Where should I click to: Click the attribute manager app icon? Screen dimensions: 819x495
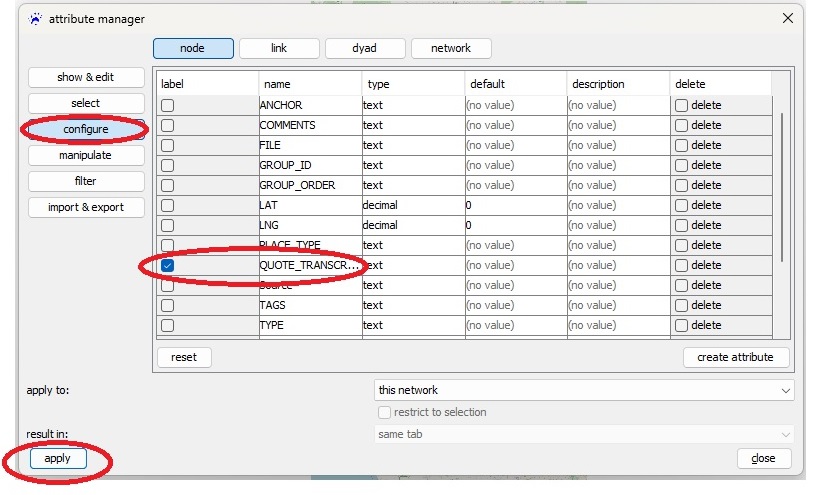pyautogui.click(x=36, y=18)
